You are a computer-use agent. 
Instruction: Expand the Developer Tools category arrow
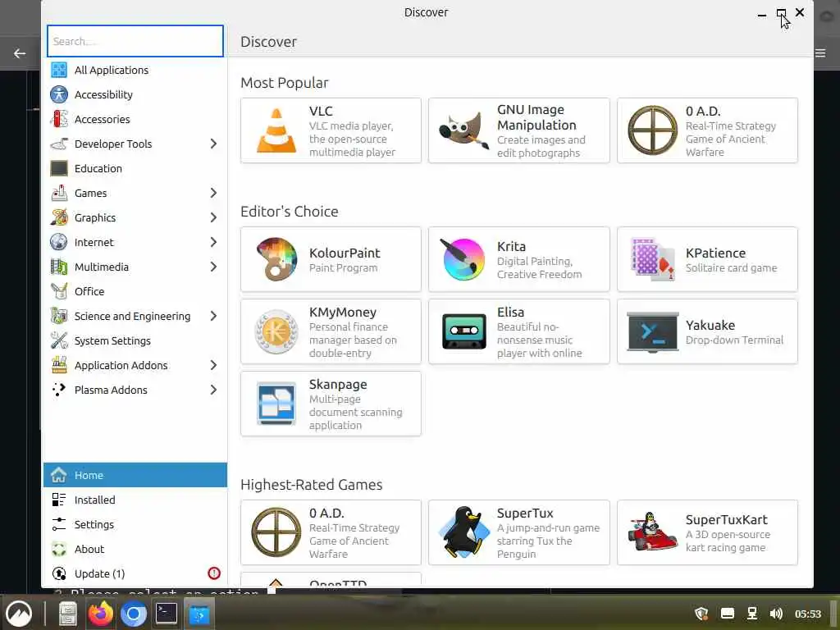213,144
